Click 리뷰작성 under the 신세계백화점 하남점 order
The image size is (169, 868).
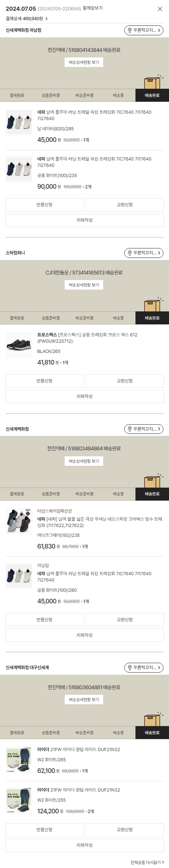tap(84, 220)
